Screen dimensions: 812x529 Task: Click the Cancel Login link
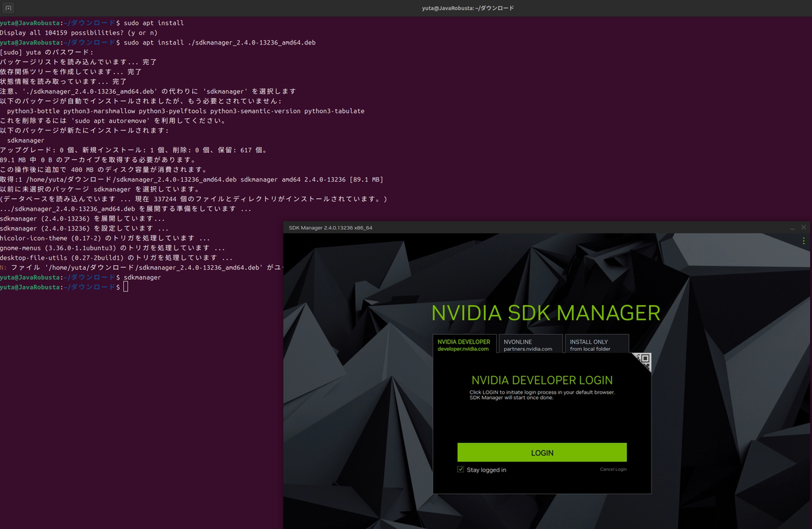click(613, 469)
